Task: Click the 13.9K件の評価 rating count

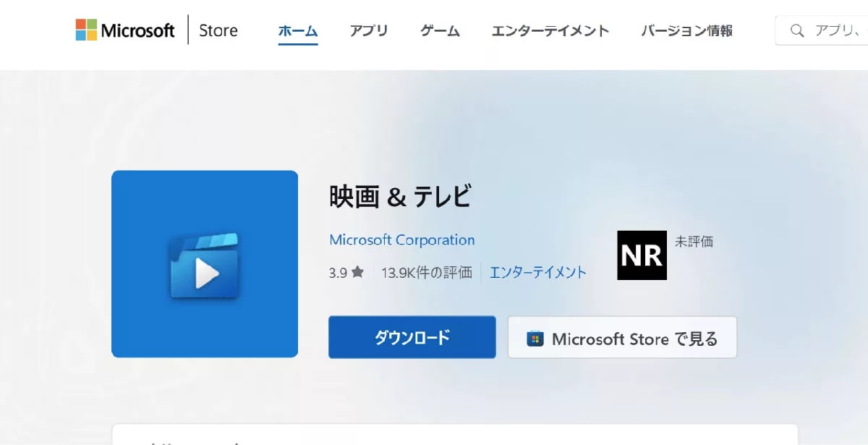Action: pyautogui.click(x=427, y=273)
